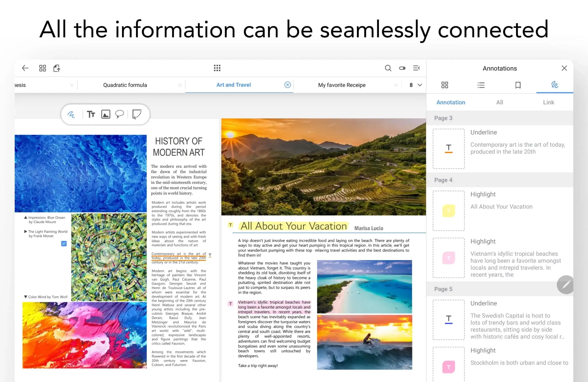This screenshot has height=382, width=588.
Task: Collapse the side panel via list-arrow icon
Action: tap(416, 68)
